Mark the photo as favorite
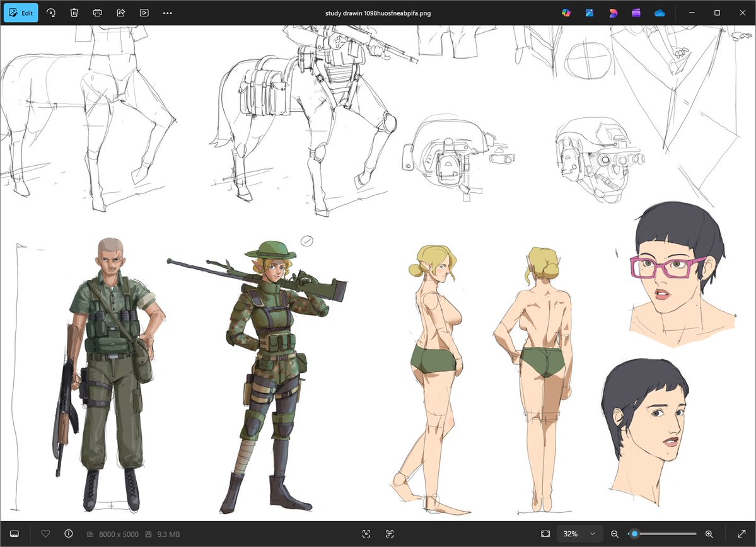Viewport: 756px width, 547px height. click(45, 534)
